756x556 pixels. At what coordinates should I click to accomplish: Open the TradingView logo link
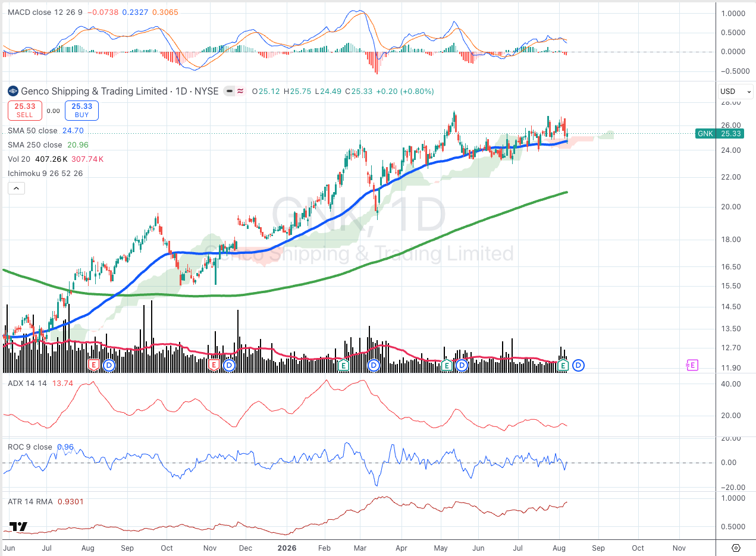(x=19, y=527)
